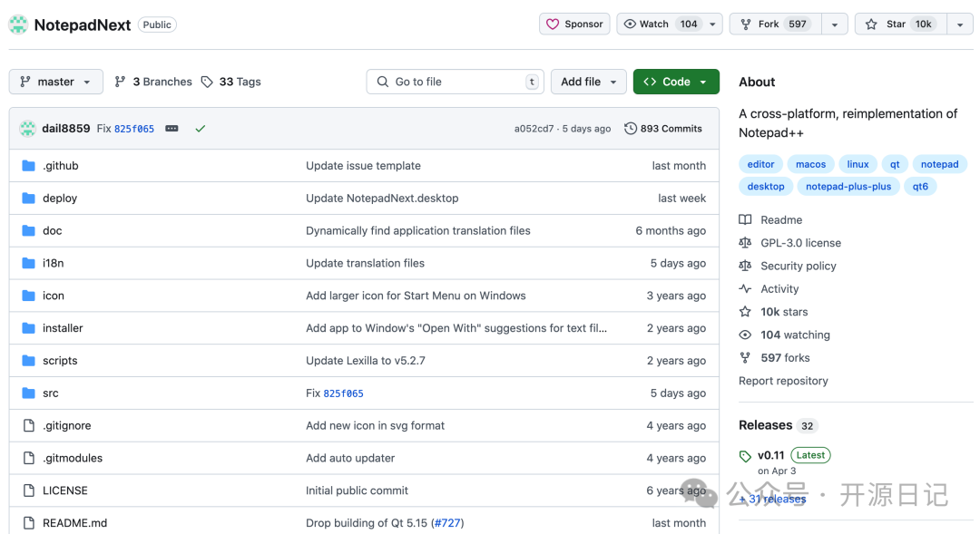Viewport: 980px width, 534px height.
Task: View the 3 Branches list
Action: point(153,82)
